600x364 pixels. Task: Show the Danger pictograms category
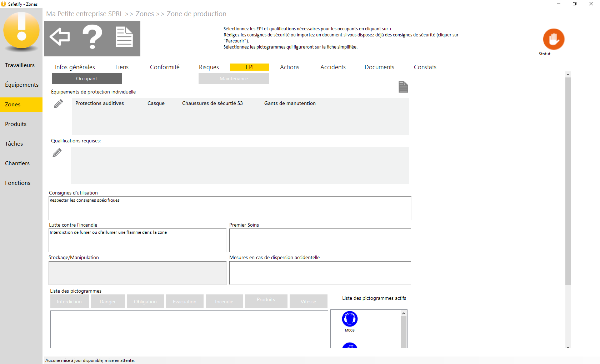pos(108,302)
